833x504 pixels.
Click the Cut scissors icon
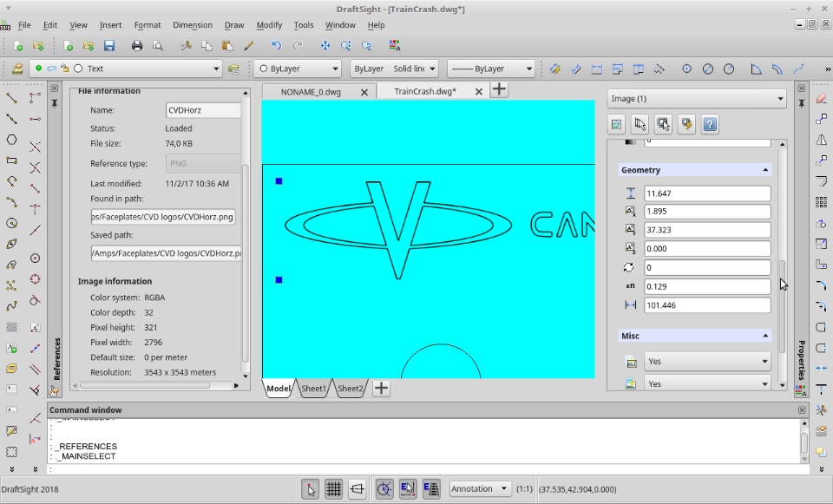pyautogui.click(x=186, y=46)
